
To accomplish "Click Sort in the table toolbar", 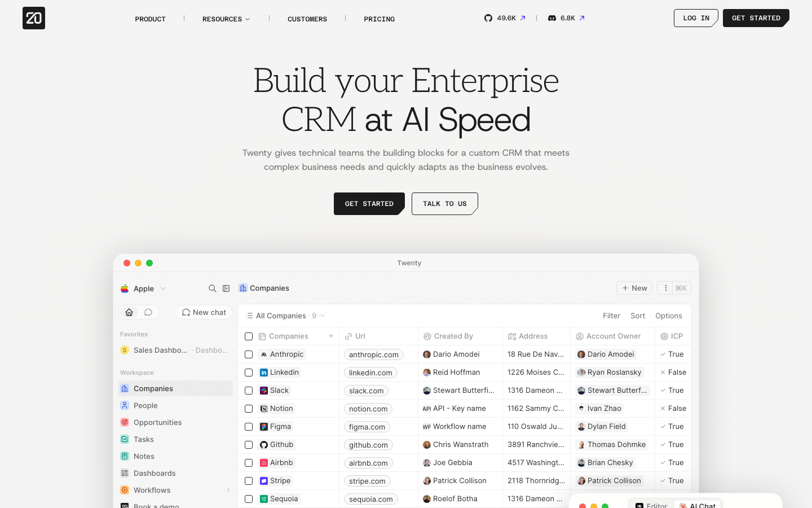I will (638, 316).
